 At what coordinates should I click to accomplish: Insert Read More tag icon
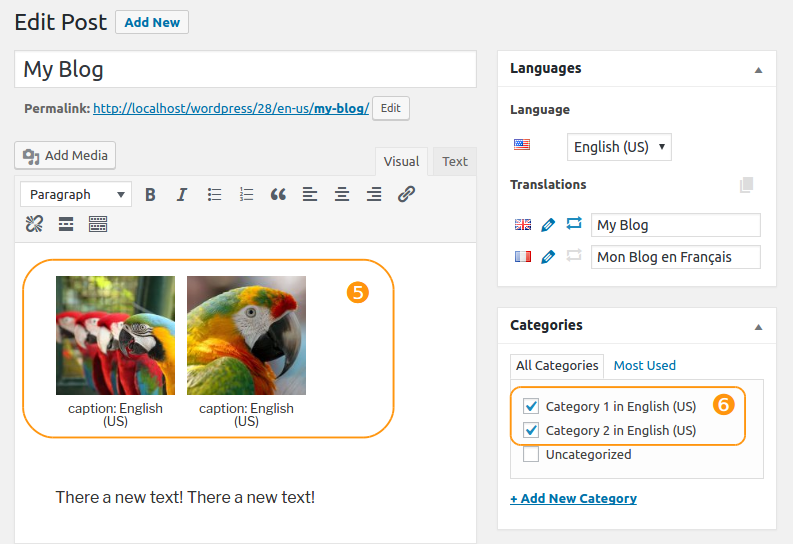66,224
